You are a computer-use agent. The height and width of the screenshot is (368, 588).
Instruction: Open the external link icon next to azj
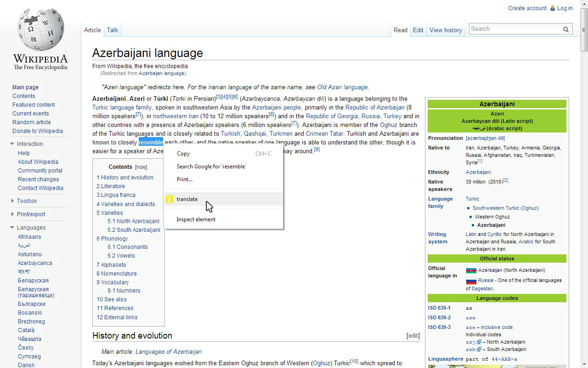480,342
